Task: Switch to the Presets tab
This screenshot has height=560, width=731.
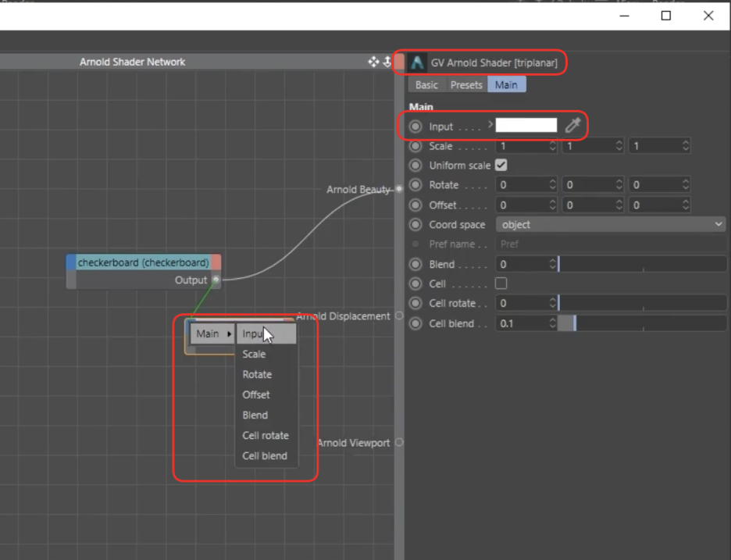Action: 466,85
